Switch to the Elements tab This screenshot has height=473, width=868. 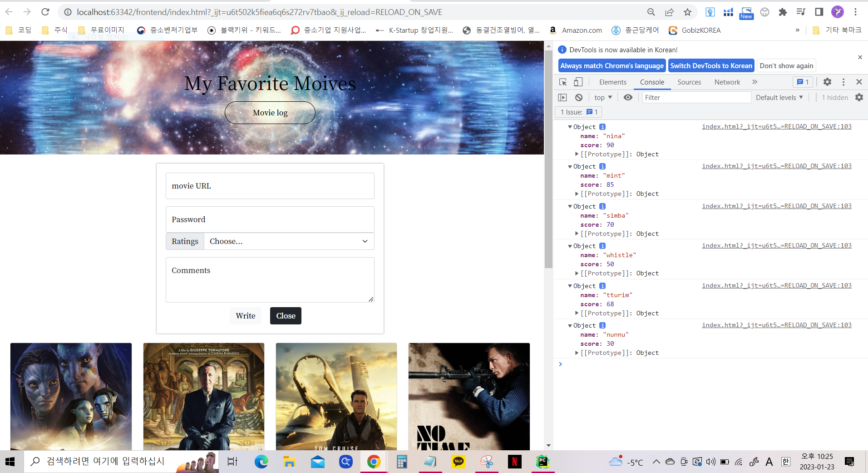click(x=612, y=82)
